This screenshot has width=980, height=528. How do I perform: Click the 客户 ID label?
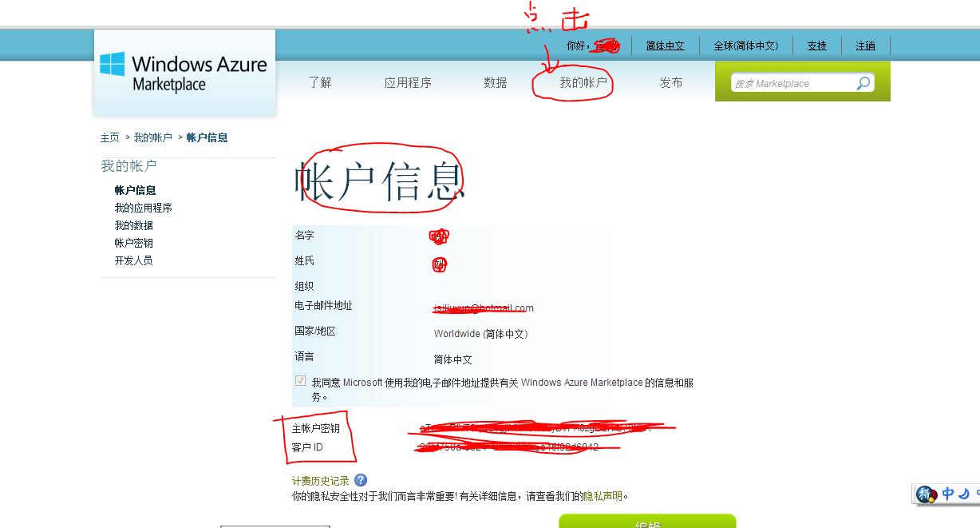307,447
